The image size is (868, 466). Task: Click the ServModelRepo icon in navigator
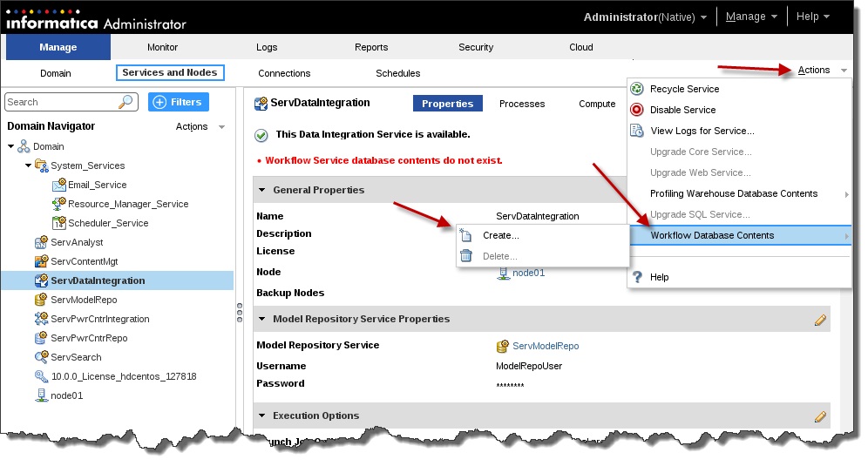coord(42,300)
